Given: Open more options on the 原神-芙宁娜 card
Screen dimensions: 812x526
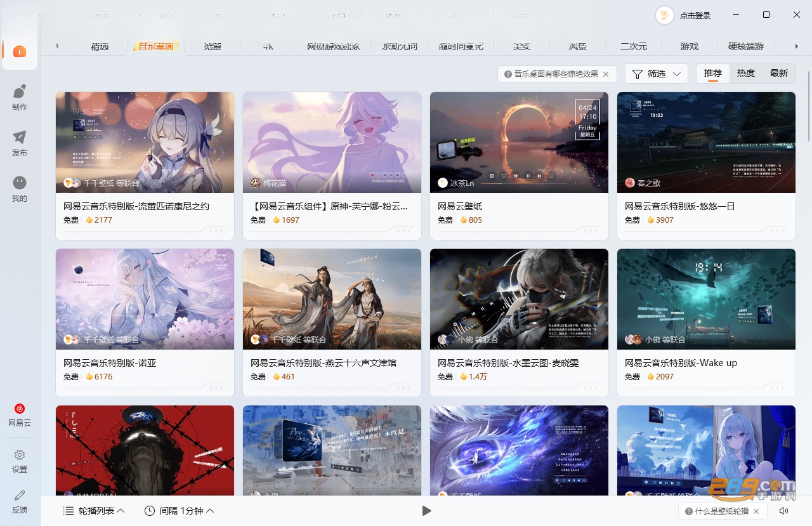Looking at the screenshot, I should click(x=403, y=231).
